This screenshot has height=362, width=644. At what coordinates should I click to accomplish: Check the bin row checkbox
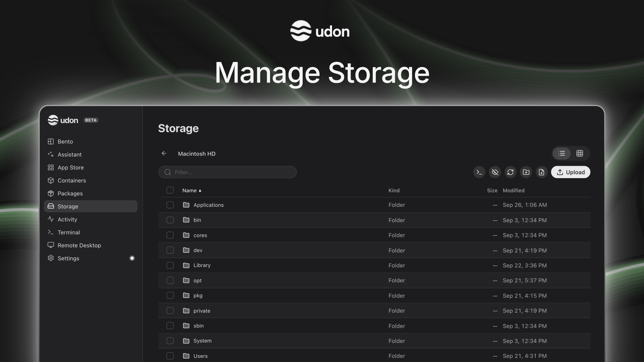pyautogui.click(x=170, y=220)
